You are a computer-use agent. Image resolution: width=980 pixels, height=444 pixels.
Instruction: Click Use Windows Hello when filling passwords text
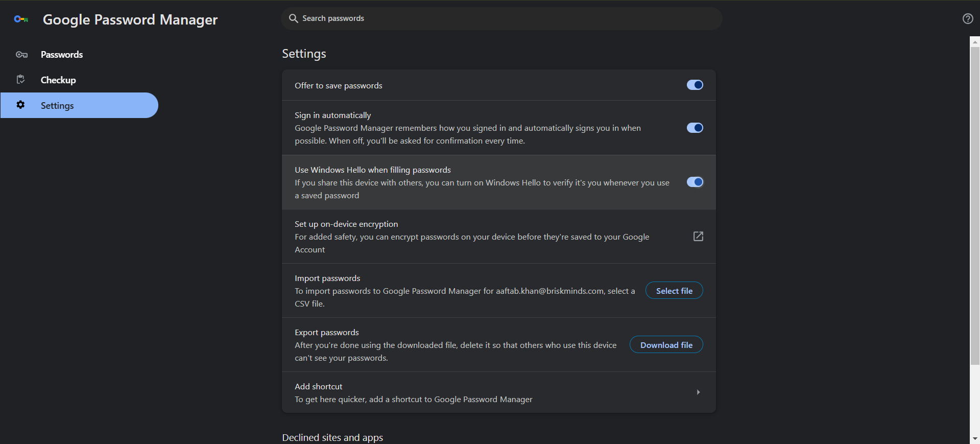373,170
